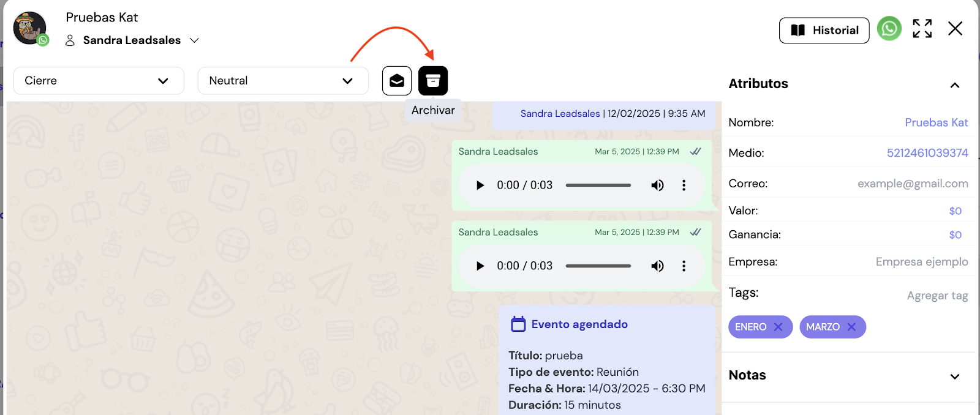
Task: Expand the Notas section
Action: (x=954, y=376)
